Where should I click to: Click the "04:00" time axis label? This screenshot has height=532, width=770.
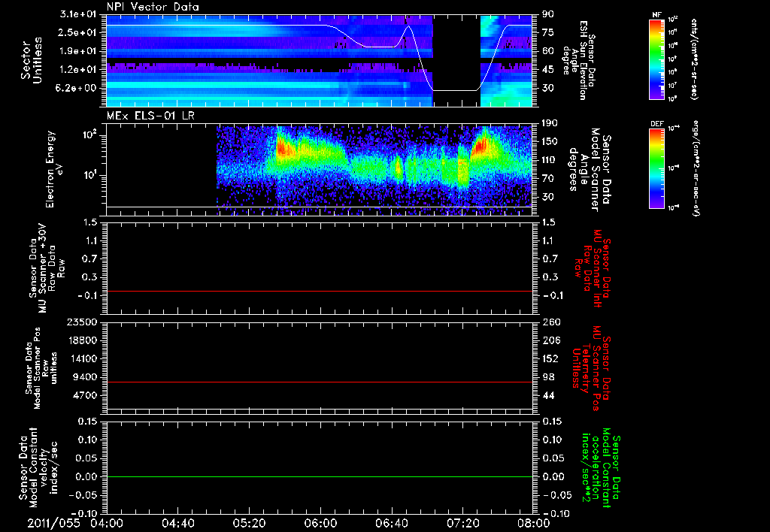(x=107, y=523)
